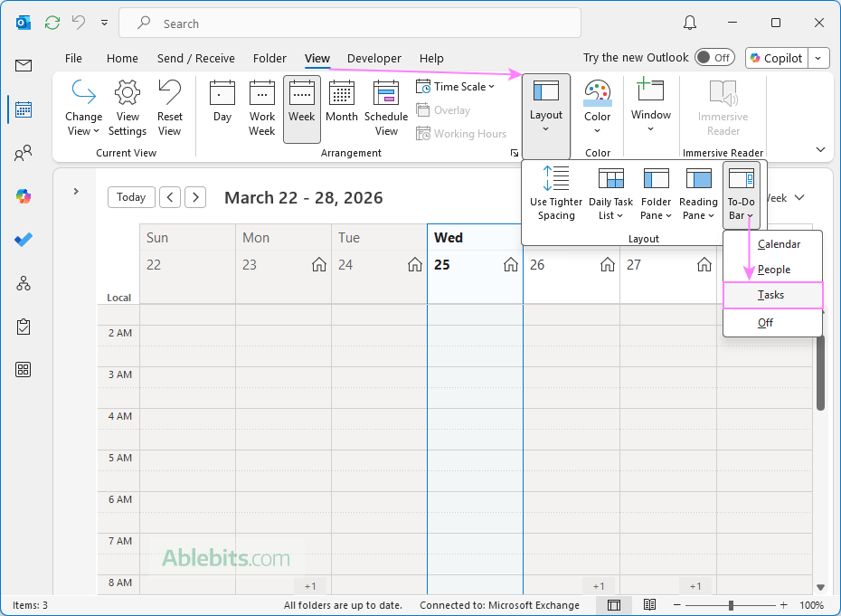841x616 pixels.
Task: Click the Today button
Action: click(131, 196)
